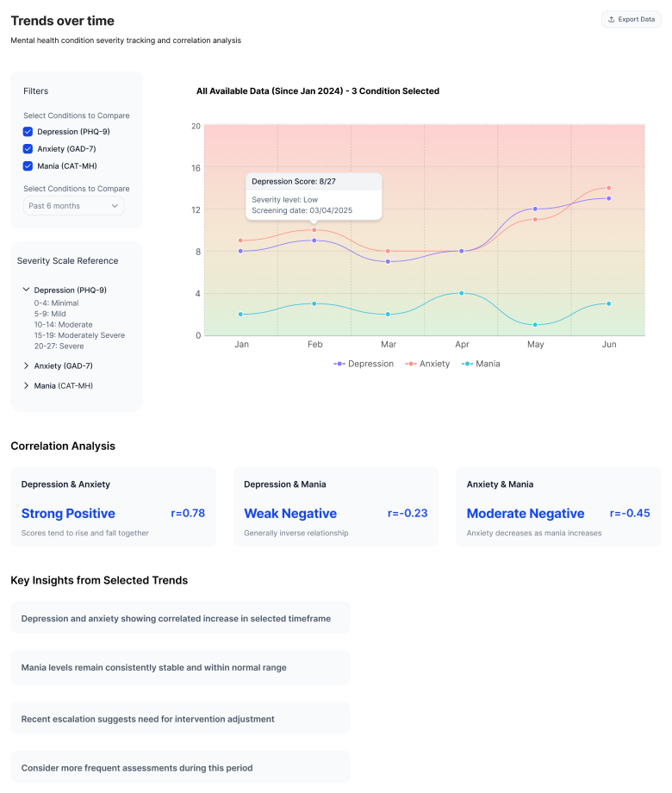This screenshot has height=793, width=672.
Task: Click the Jun label on x-axis
Action: pyautogui.click(x=609, y=344)
